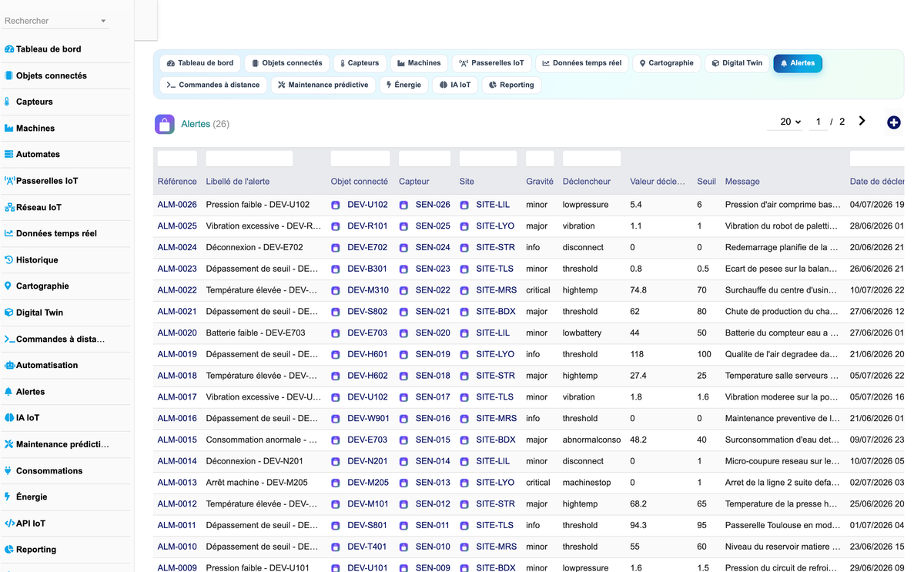Screen dimensions: 924x572
Task: Open the Énergie top tab
Action: 403,85
